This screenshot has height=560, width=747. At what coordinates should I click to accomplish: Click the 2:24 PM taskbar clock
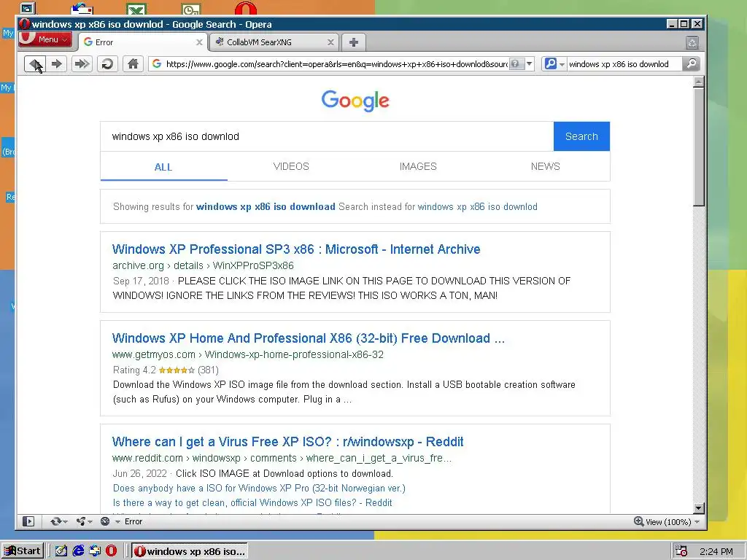click(x=716, y=551)
